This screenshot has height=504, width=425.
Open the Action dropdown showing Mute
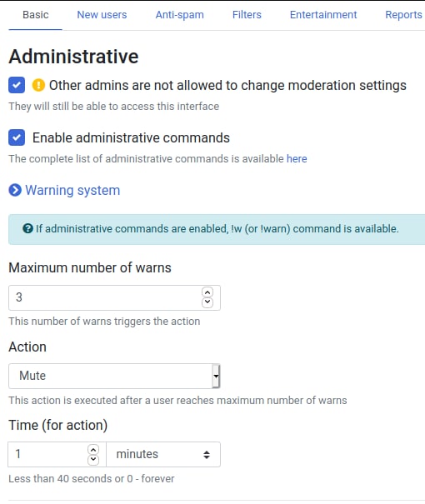[x=114, y=376]
